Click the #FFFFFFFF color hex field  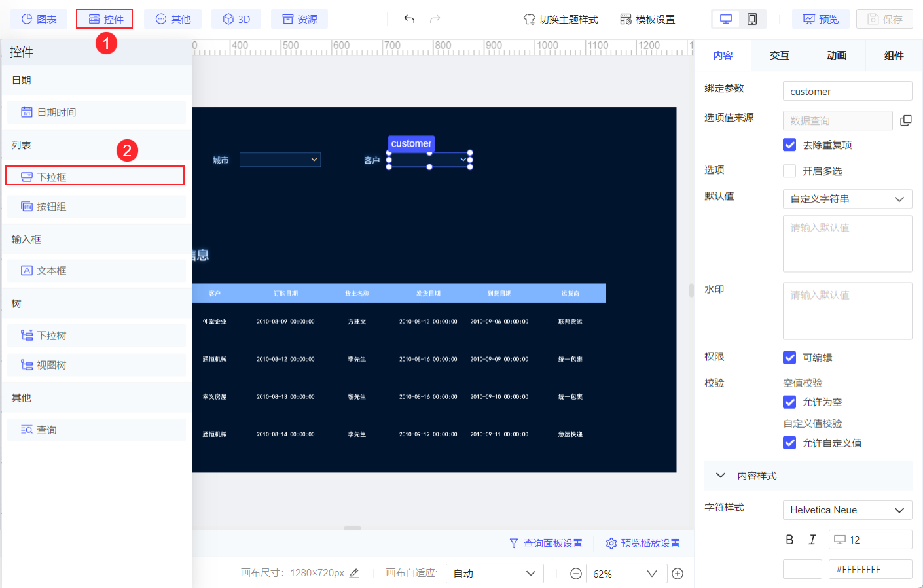tap(870, 569)
